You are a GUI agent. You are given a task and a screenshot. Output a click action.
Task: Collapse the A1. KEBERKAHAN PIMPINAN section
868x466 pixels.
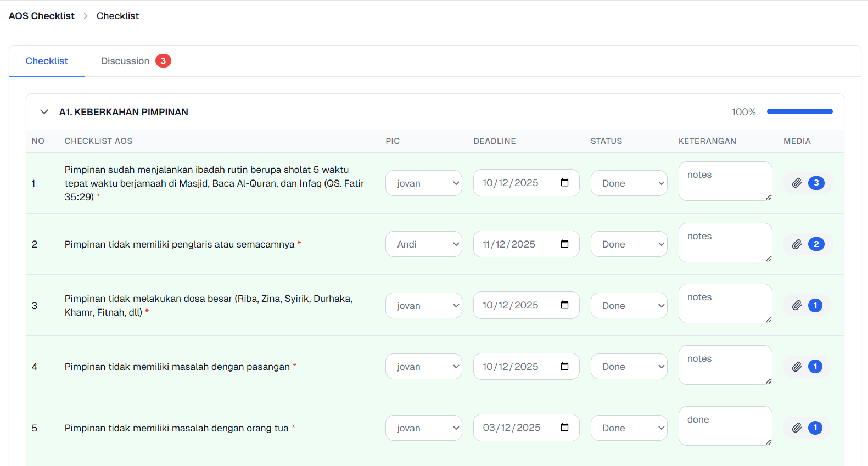[44, 112]
